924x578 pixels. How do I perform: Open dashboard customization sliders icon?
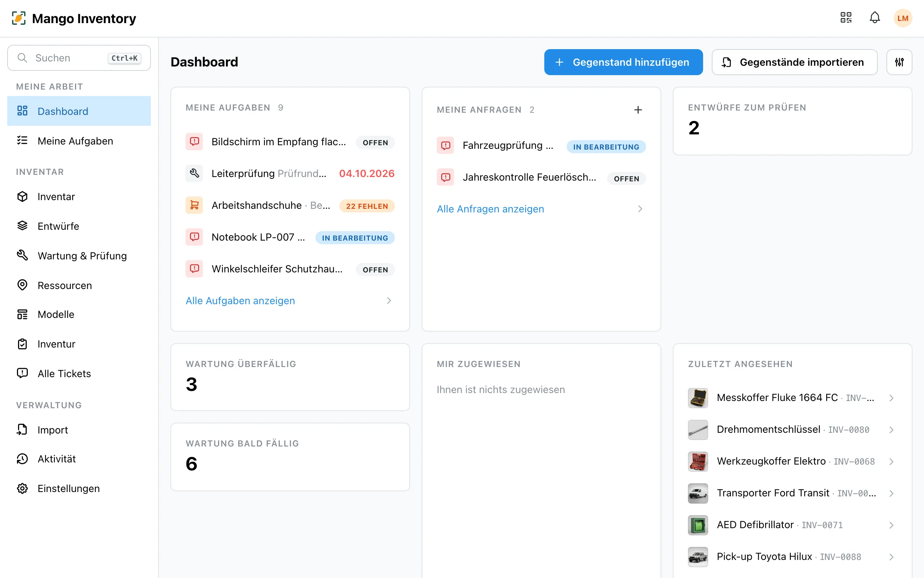tap(899, 62)
